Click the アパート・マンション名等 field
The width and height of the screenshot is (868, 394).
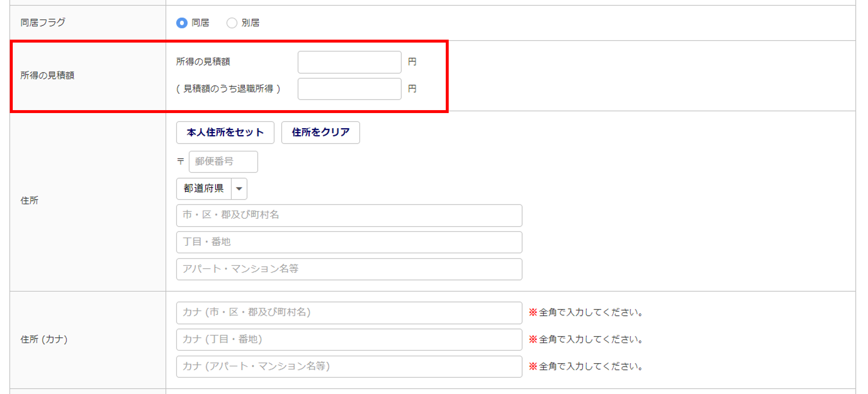(x=349, y=269)
